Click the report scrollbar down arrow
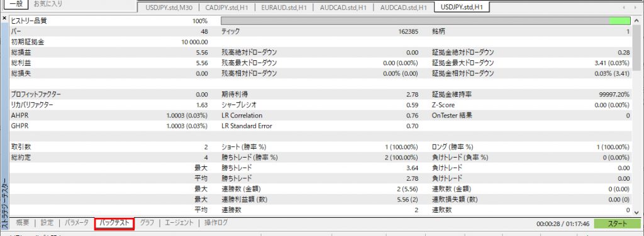This screenshot has height=236, width=644. click(x=636, y=212)
